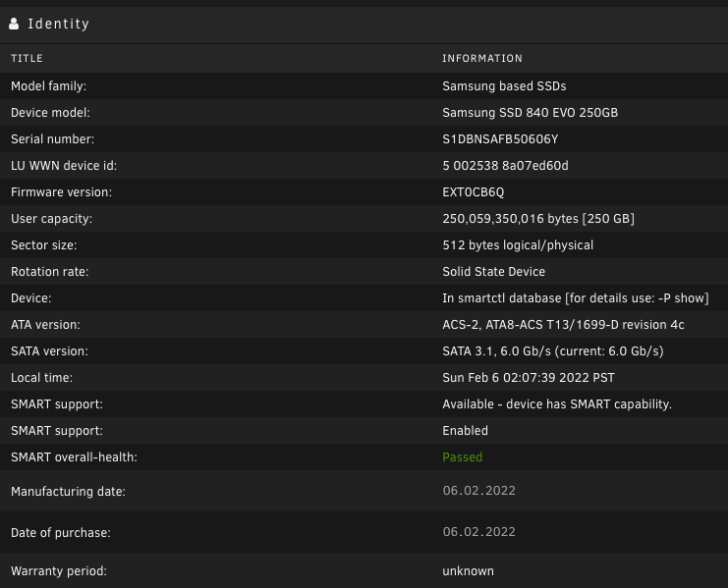728x588 pixels.
Task: Select serial number S1DBNSAFB50606Y
Action: (500, 139)
